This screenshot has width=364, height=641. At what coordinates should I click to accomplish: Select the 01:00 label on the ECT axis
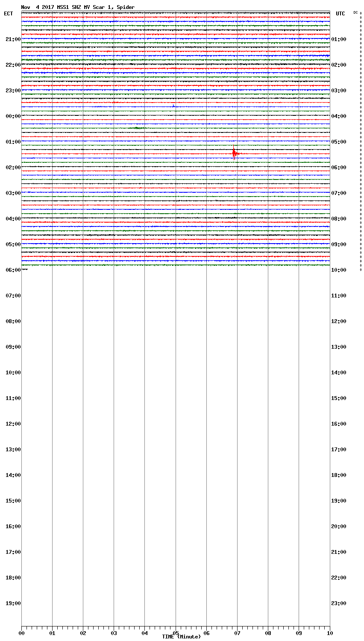click(13, 142)
